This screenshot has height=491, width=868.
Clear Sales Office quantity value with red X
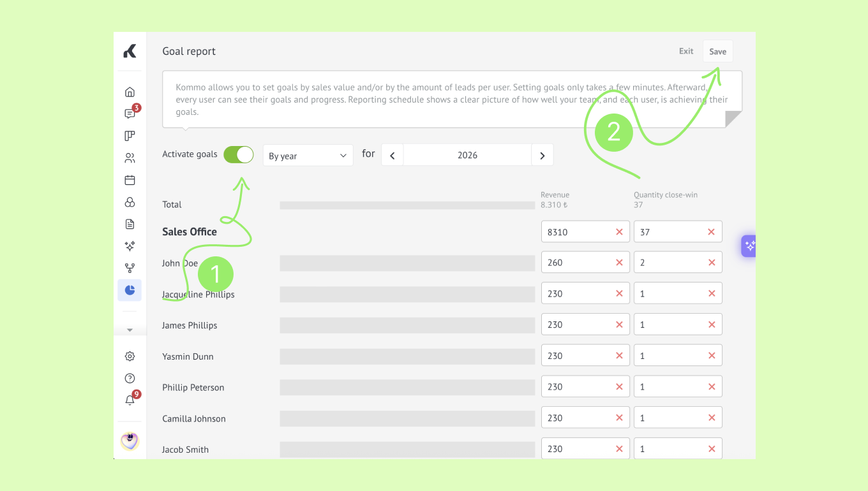711,232
